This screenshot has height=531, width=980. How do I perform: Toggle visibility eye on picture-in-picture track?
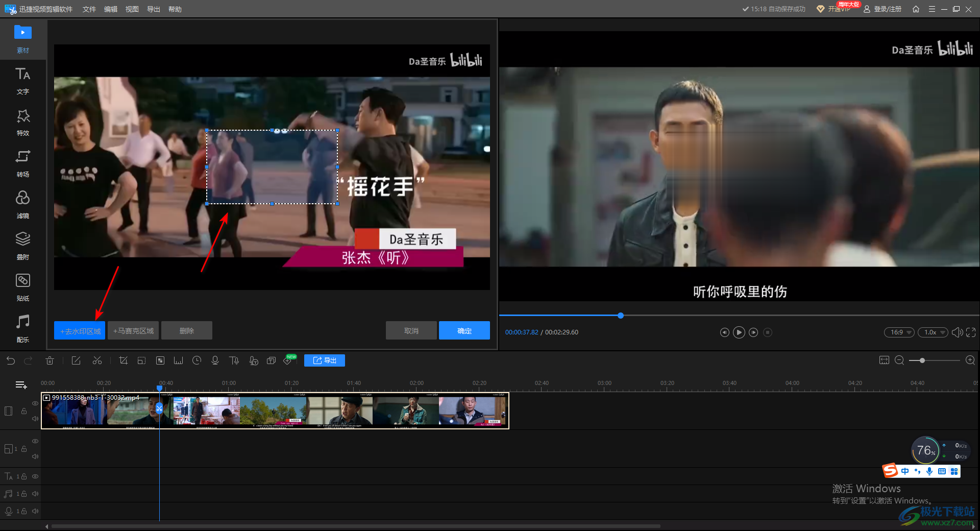click(x=35, y=441)
